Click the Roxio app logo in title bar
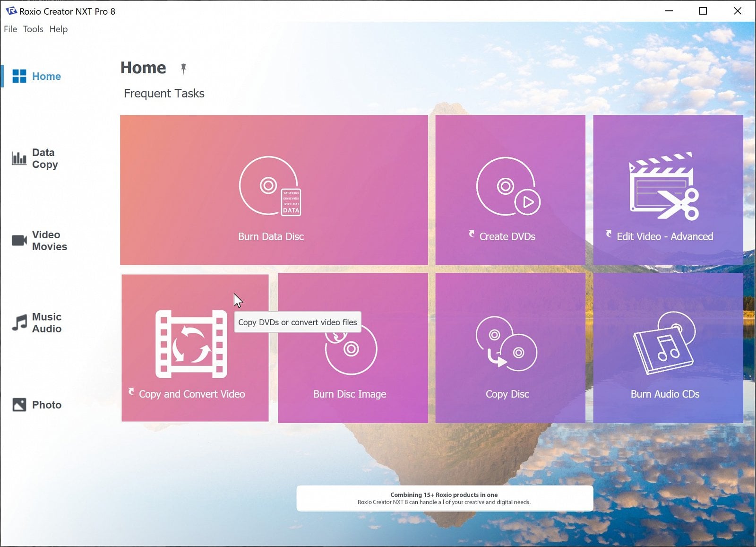Viewport: 756px width, 547px height. coord(11,11)
